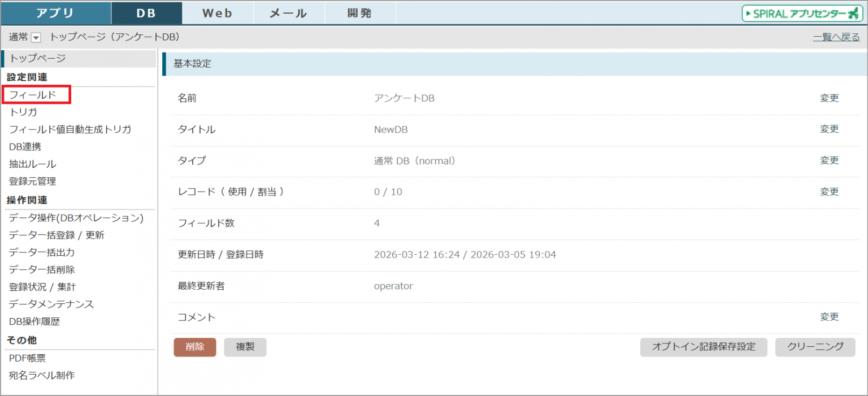Click 変更 link for レコード row

pyautogui.click(x=829, y=192)
